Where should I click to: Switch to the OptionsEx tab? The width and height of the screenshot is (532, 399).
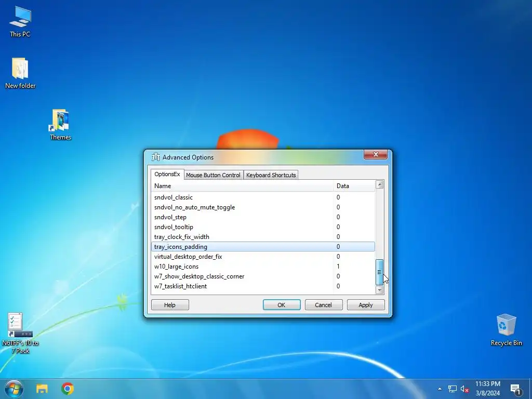tap(167, 174)
